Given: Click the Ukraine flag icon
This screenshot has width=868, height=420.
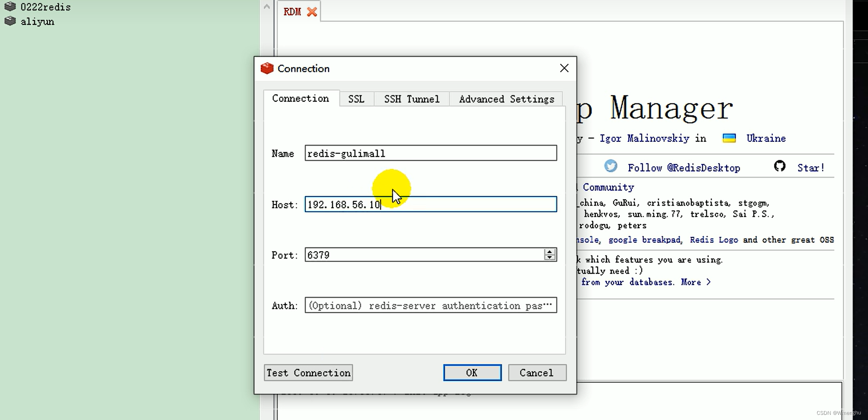Looking at the screenshot, I should [x=729, y=138].
